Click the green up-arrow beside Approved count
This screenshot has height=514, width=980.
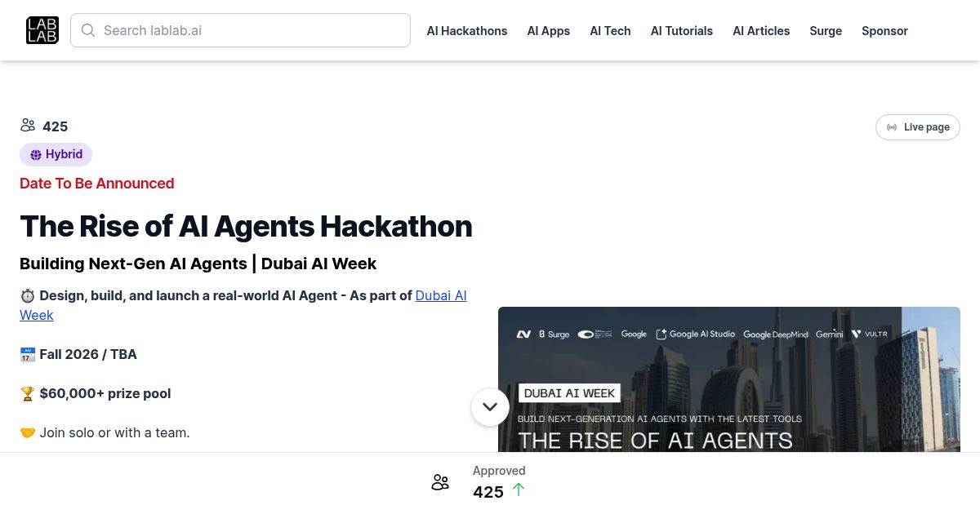click(x=519, y=490)
